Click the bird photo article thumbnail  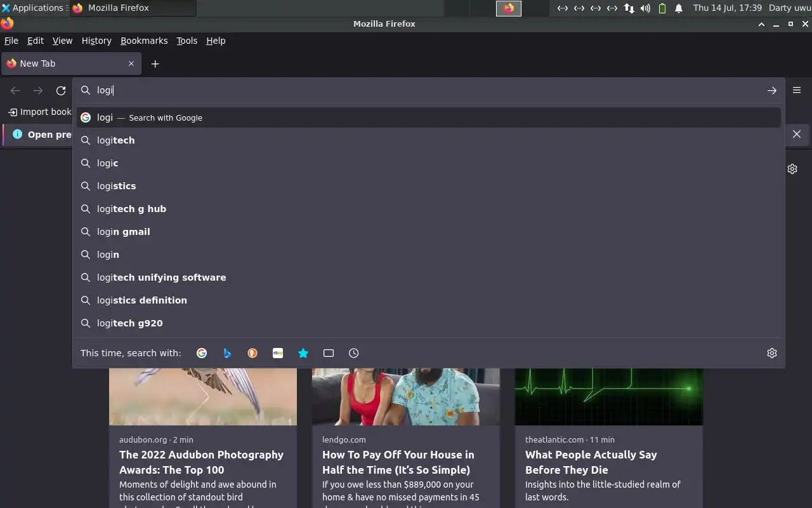203,396
